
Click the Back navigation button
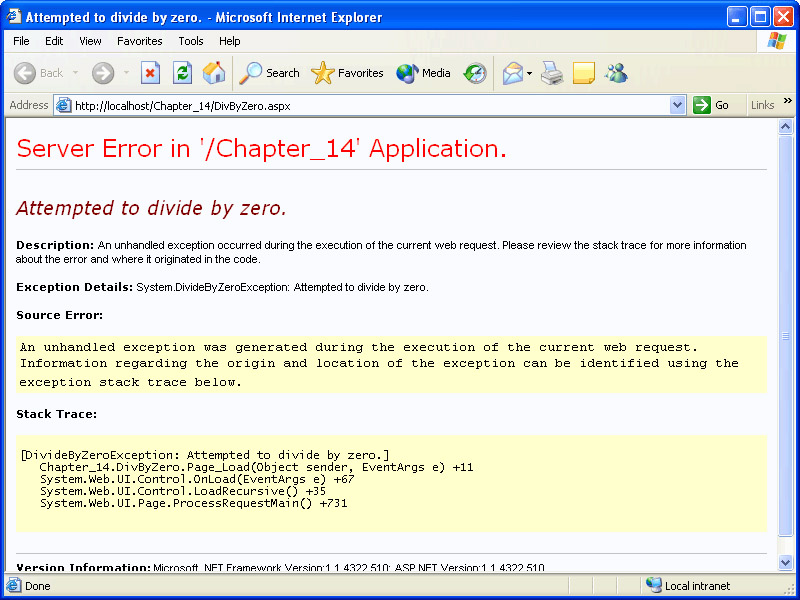point(38,73)
